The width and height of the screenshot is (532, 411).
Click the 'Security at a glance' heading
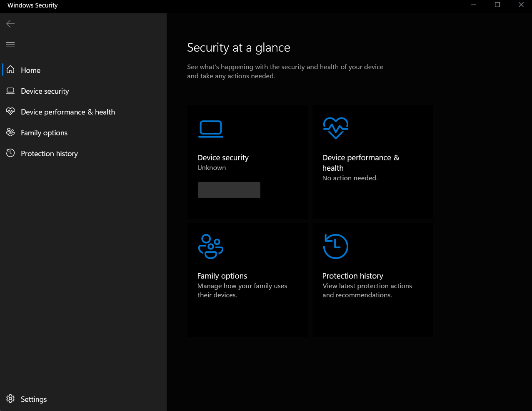239,47
